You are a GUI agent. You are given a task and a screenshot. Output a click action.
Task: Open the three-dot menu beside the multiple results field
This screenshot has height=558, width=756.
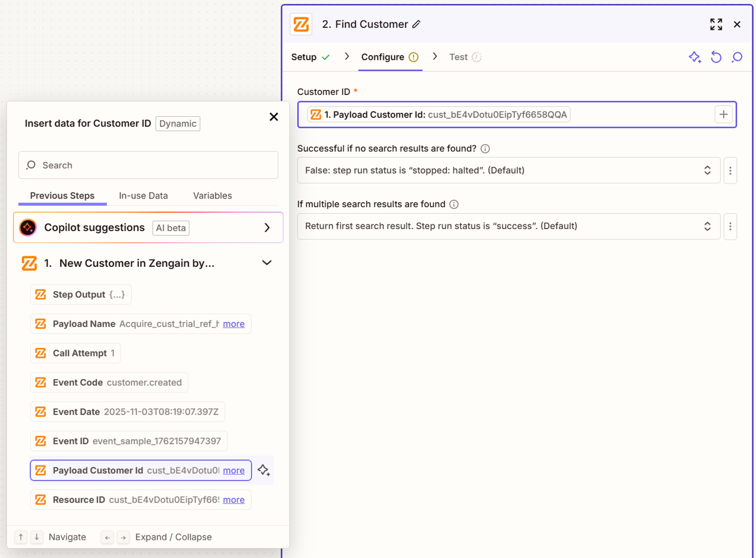[731, 226]
